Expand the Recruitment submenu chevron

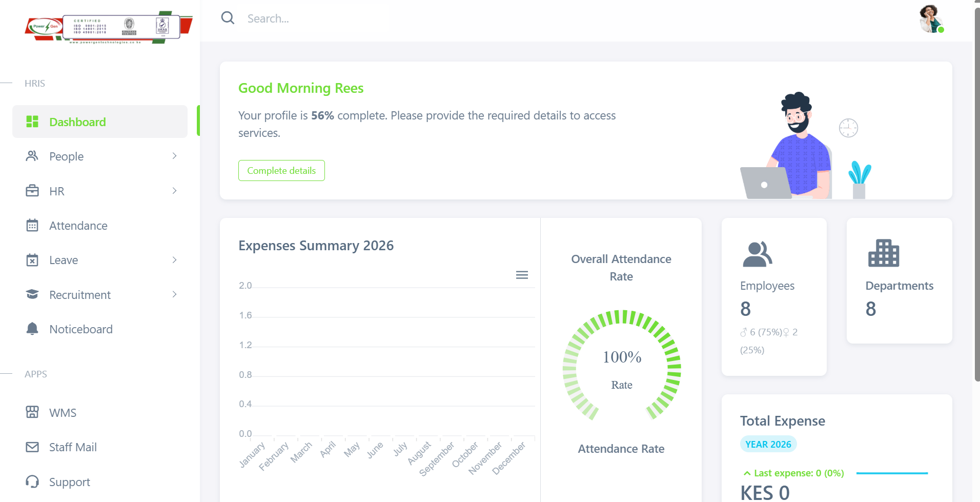point(174,294)
